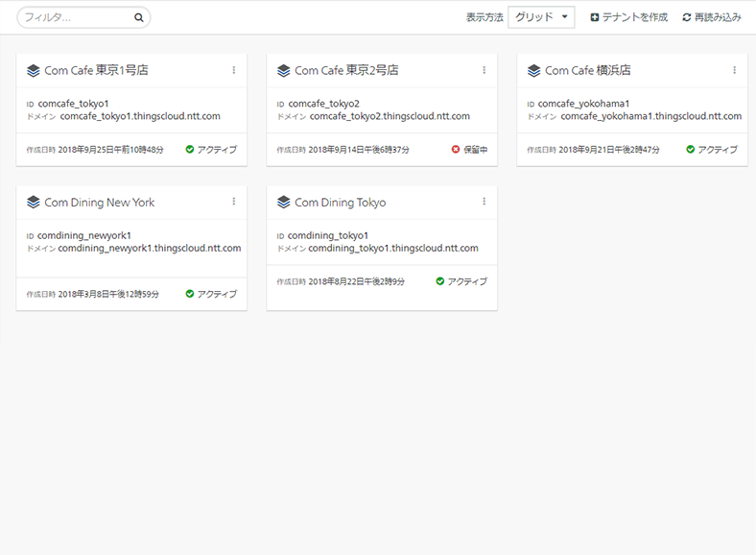756x555 pixels.
Task: Open kebab menu for Com Cafe 東京1号店
Action: pos(234,70)
